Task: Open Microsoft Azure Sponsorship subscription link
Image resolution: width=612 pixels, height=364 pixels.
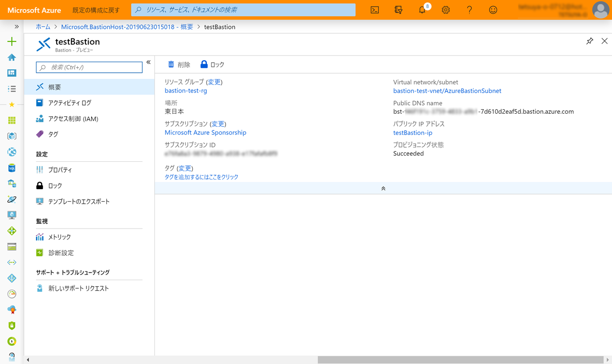Action: click(x=205, y=132)
